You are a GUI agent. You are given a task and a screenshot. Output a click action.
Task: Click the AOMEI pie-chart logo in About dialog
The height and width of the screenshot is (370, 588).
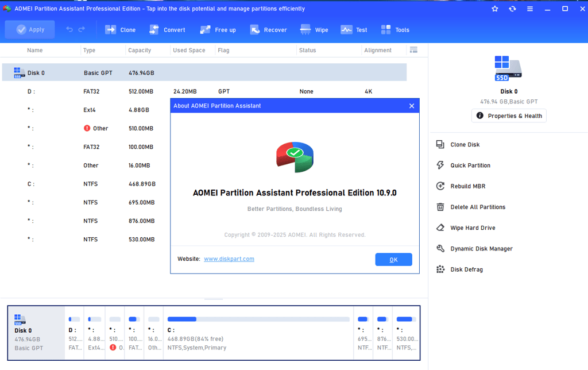[x=295, y=157]
